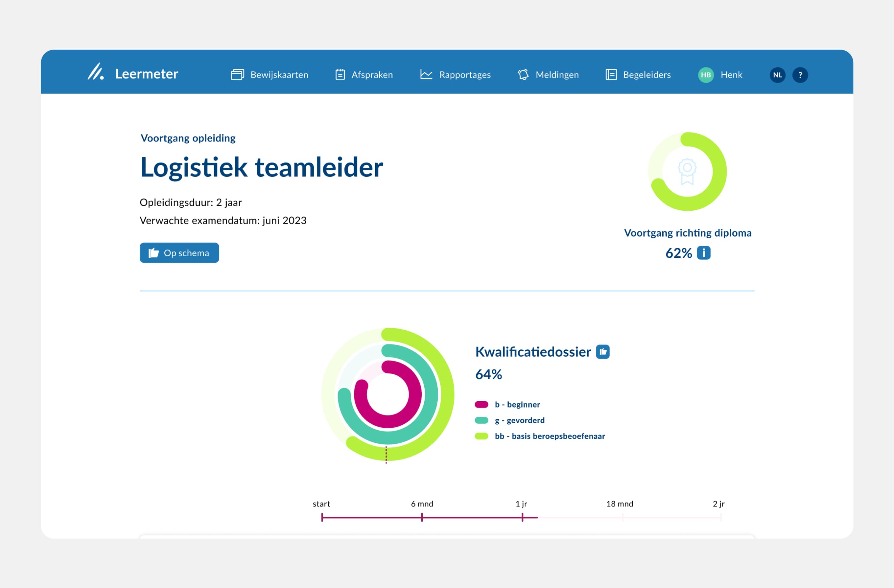The image size is (894, 588).
Task: Click thumbs-up icon in Op schema button
Action: click(153, 252)
